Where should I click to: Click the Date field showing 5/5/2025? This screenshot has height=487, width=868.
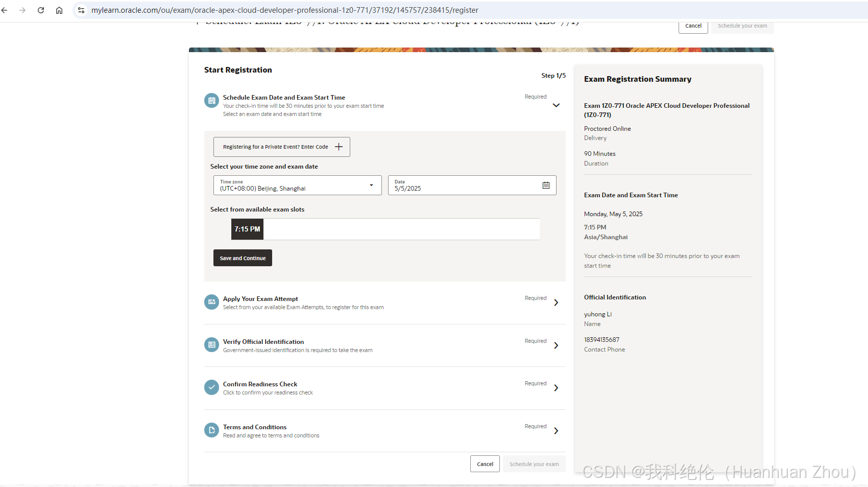(472, 185)
